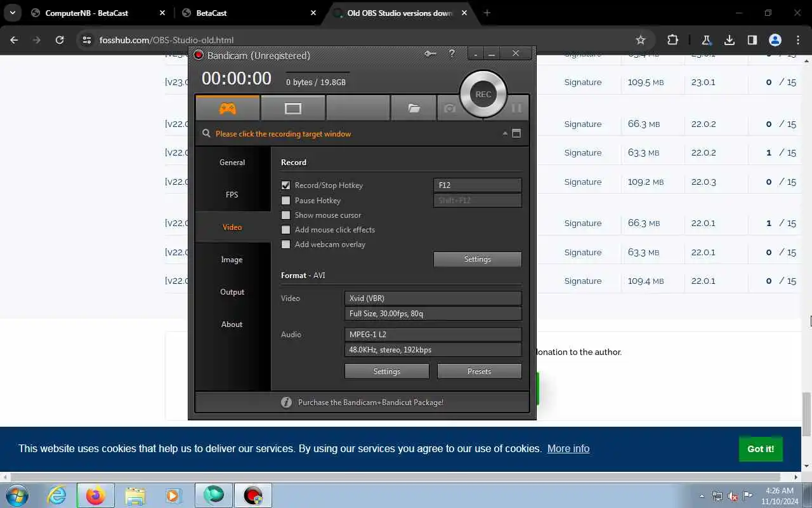
Task: Click Settings button under Record section
Action: tap(478, 259)
